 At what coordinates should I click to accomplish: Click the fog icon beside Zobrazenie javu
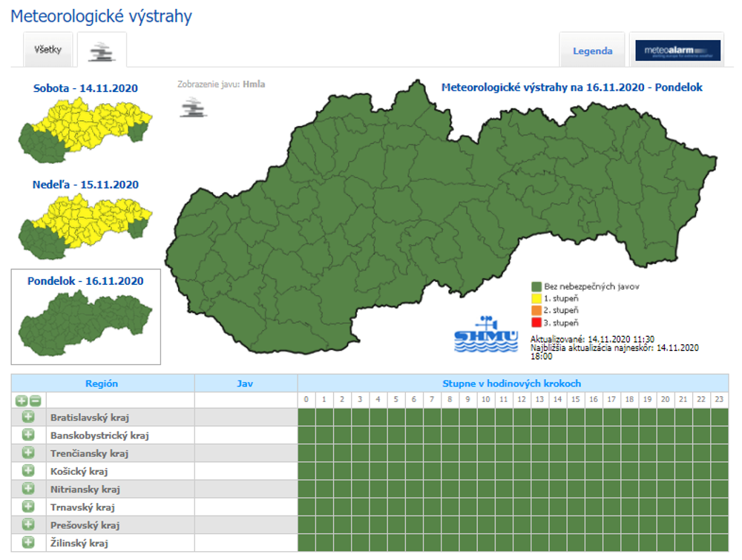[x=194, y=108]
